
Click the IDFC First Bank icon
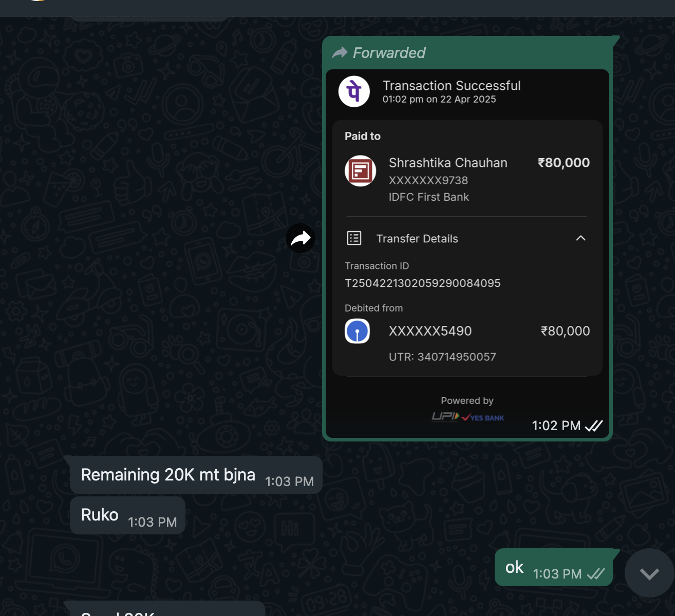tap(360, 171)
